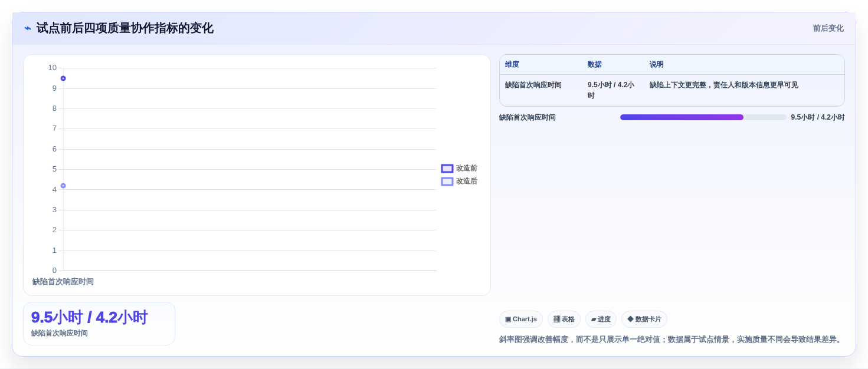Click the 缺陷首次响应时间 progress bar

coord(703,117)
